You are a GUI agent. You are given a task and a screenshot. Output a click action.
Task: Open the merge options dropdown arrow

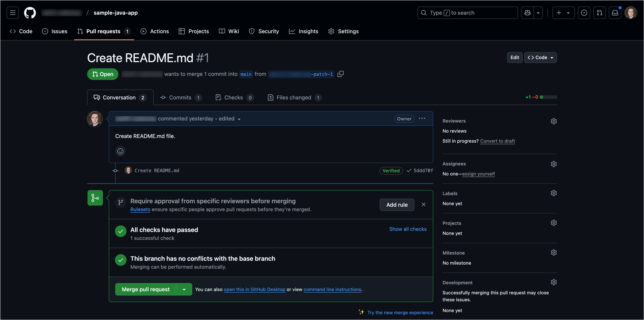(x=184, y=289)
